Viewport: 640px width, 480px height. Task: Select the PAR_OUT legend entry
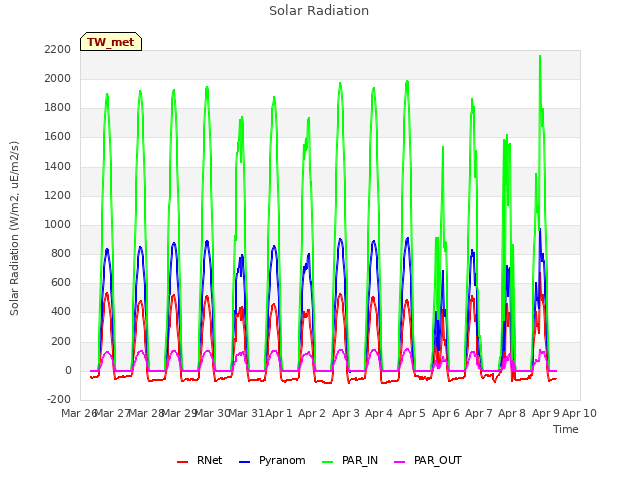[428, 460]
